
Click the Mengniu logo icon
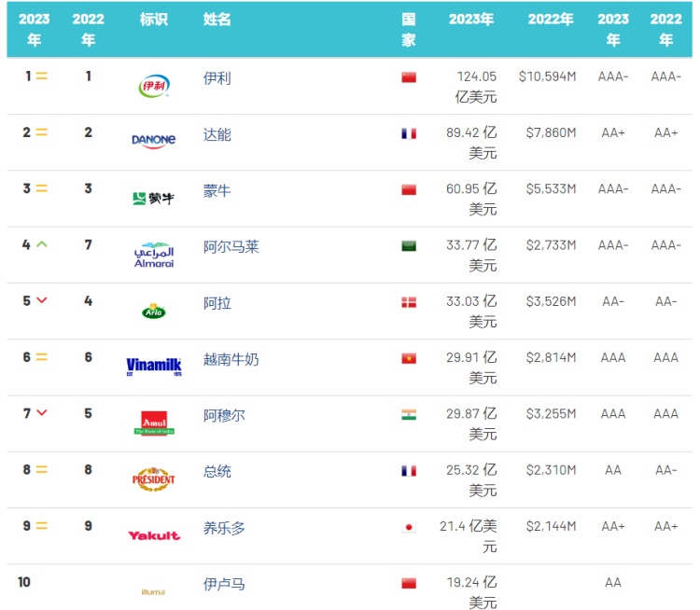(153, 198)
